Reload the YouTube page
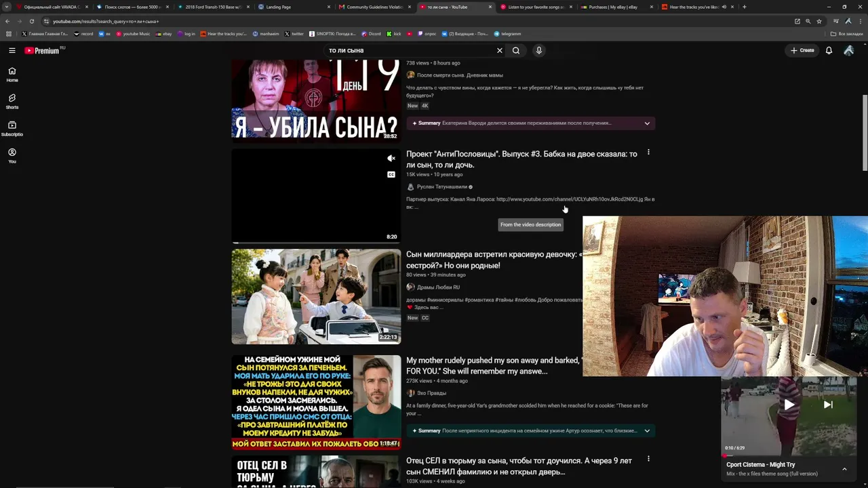868x488 pixels. click(x=31, y=21)
